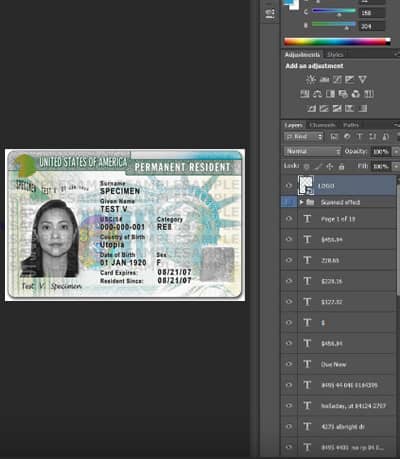Switch to the Channels tab
This screenshot has width=400, height=459.
click(x=322, y=125)
